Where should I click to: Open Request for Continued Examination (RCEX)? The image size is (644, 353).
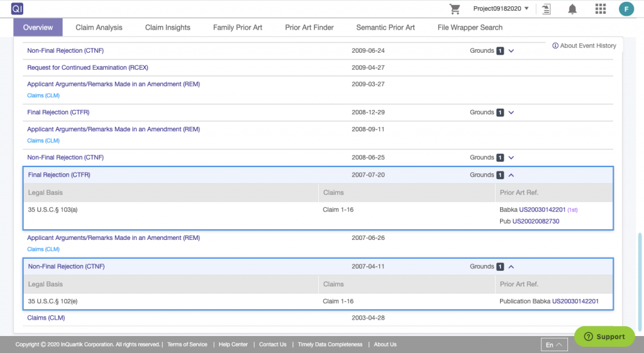pyautogui.click(x=87, y=67)
